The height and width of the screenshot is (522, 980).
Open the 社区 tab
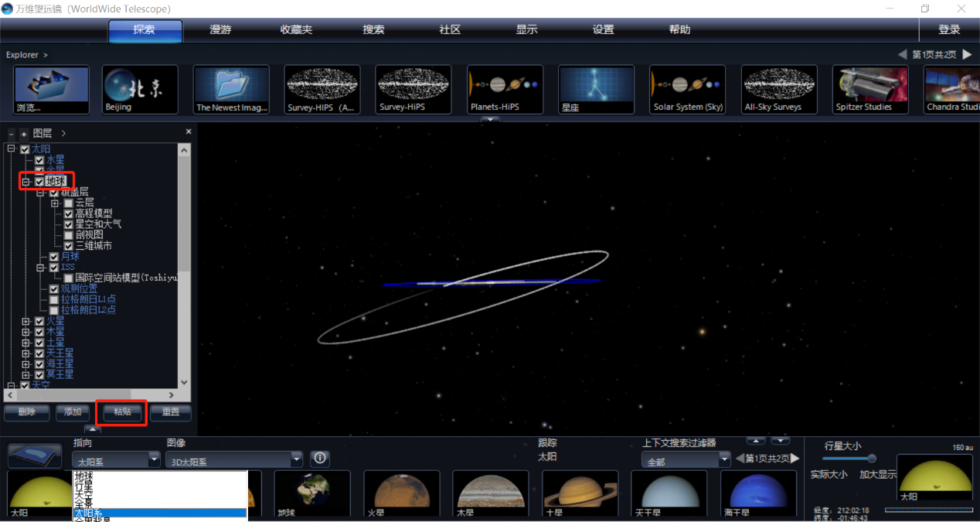[450, 30]
